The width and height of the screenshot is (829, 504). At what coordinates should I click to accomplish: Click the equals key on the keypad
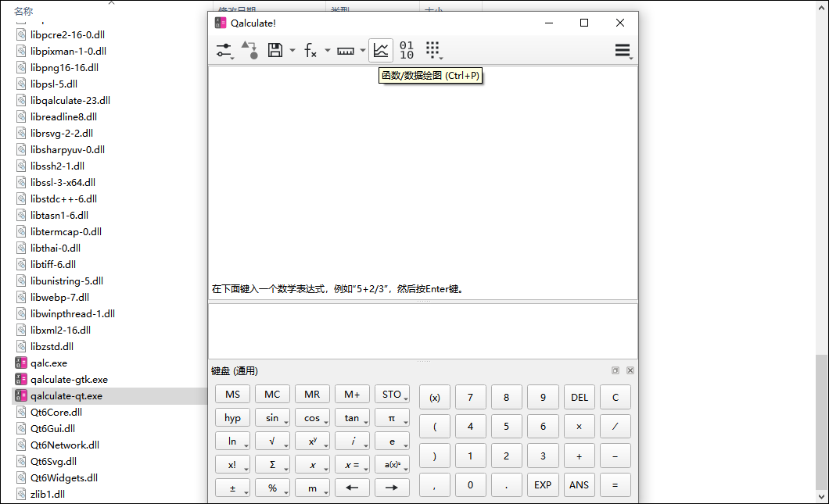(615, 485)
